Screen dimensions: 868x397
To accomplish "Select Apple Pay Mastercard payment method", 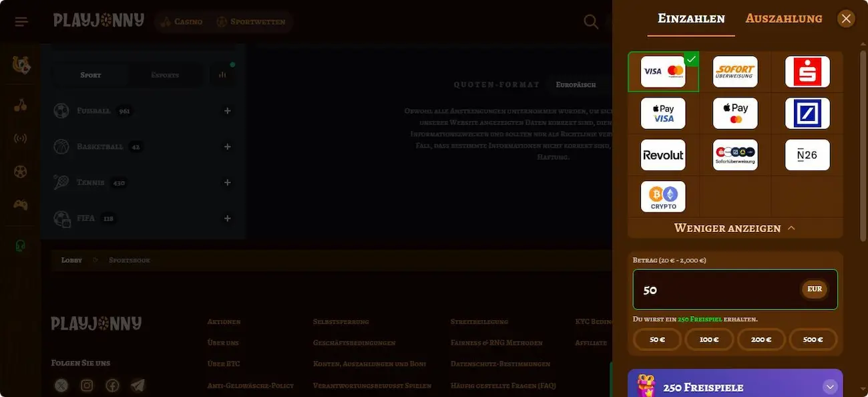I will point(735,114).
